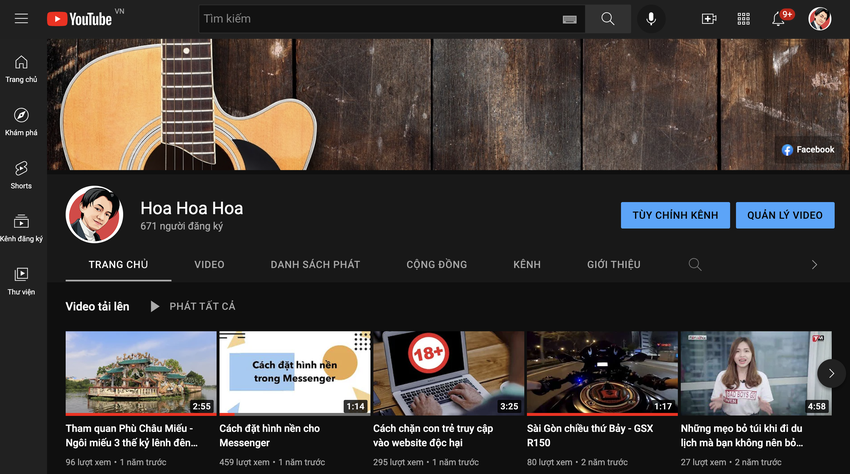Open the on-screen keyboard in search box
This screenshot has height=474, width=850.
point(570,19)
